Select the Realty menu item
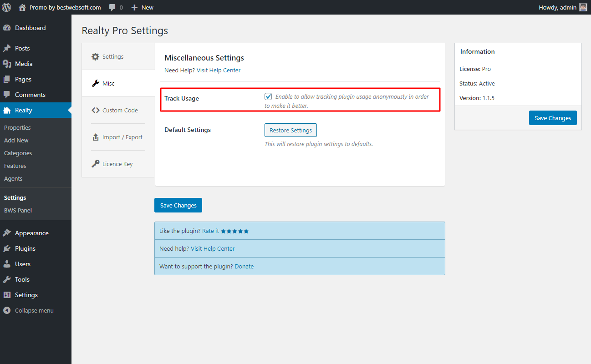591x364 pixels. coord(36,110)
